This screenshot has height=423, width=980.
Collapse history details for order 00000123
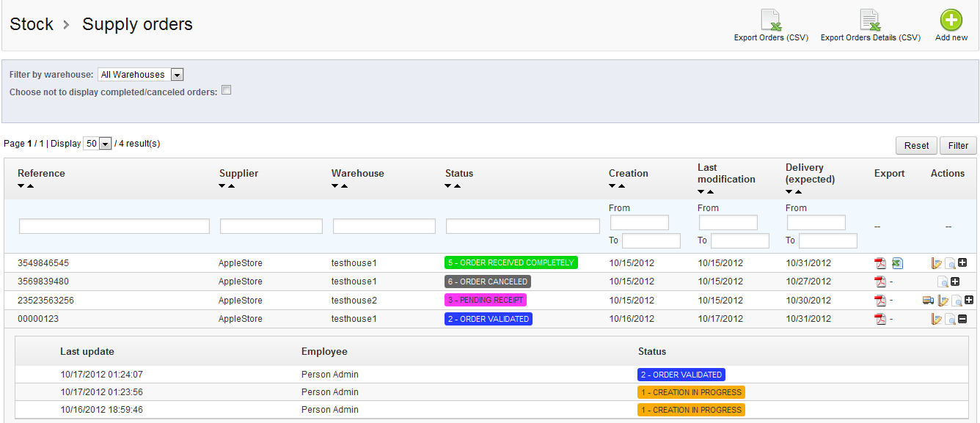[x=962, y=319]
